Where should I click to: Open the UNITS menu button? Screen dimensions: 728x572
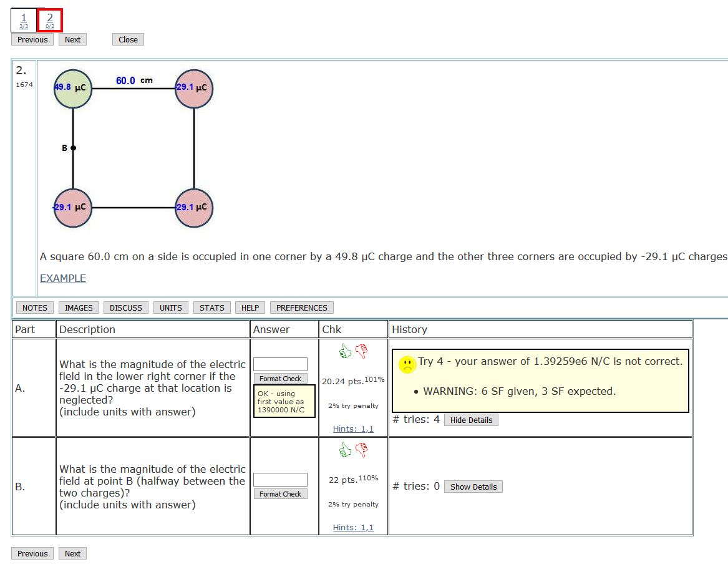point(171,308)
